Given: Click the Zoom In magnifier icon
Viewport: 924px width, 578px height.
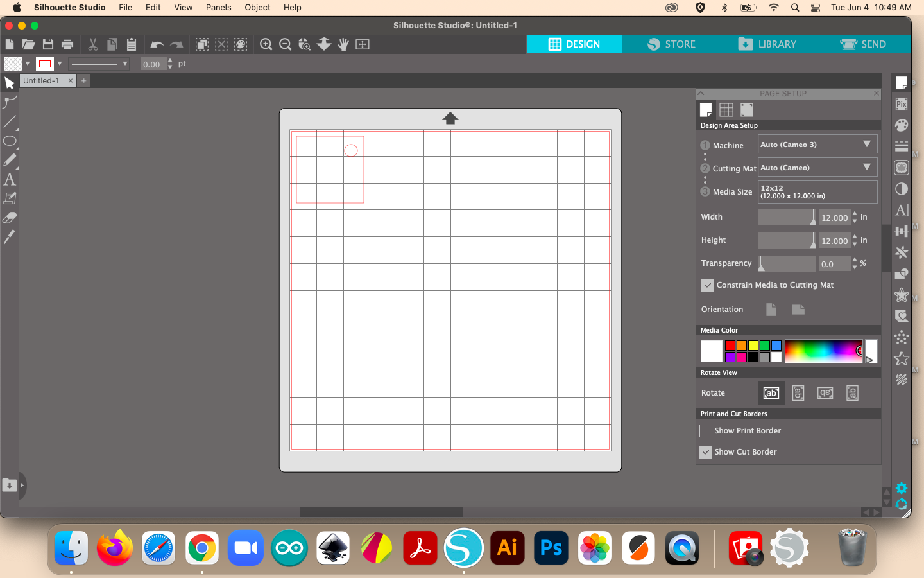Looking at the screenshot, I should click(x=266, y=44).
